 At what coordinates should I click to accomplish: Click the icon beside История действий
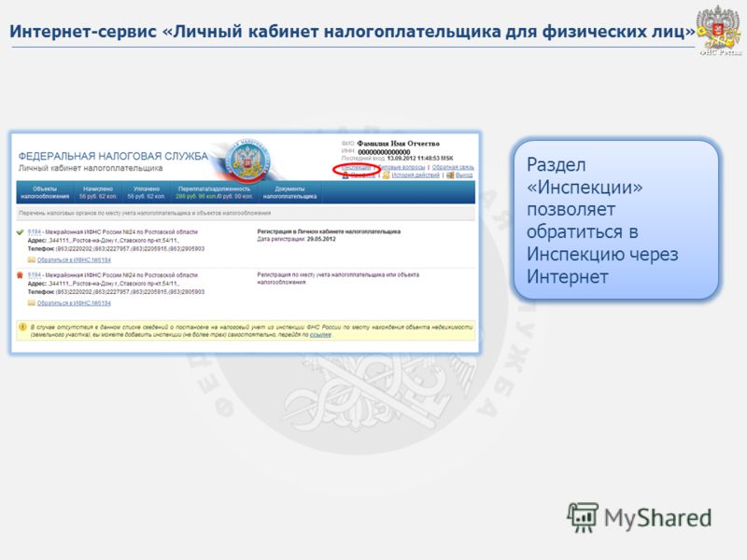click(387, 175)
